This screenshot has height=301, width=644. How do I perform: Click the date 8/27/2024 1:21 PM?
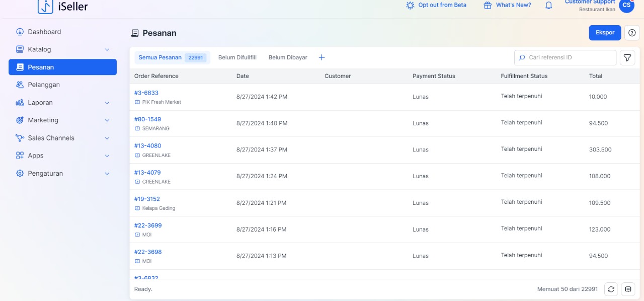[261, 203]
